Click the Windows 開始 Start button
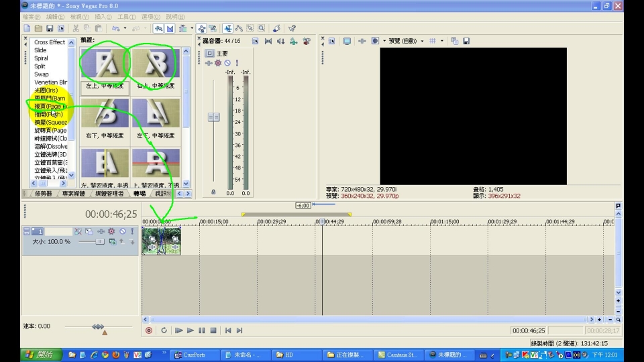644x362 pixels. (x=39, y=355)
